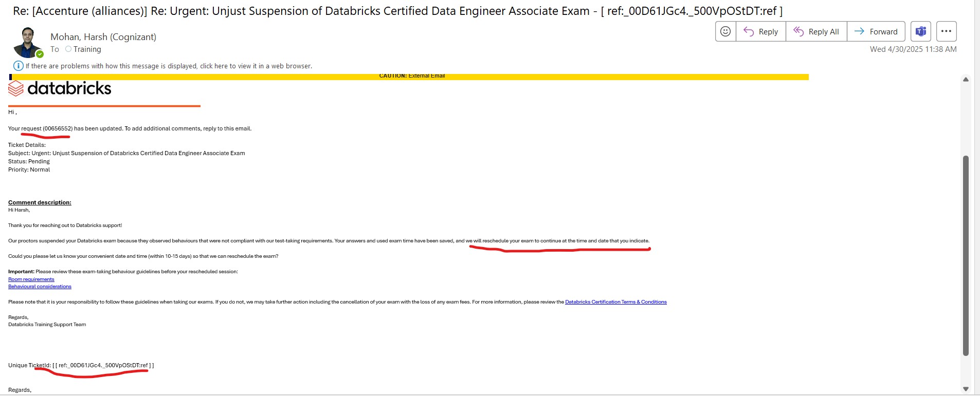Click the message vertical scrollbar thumb
980x396 pixels.
[966, 255]
